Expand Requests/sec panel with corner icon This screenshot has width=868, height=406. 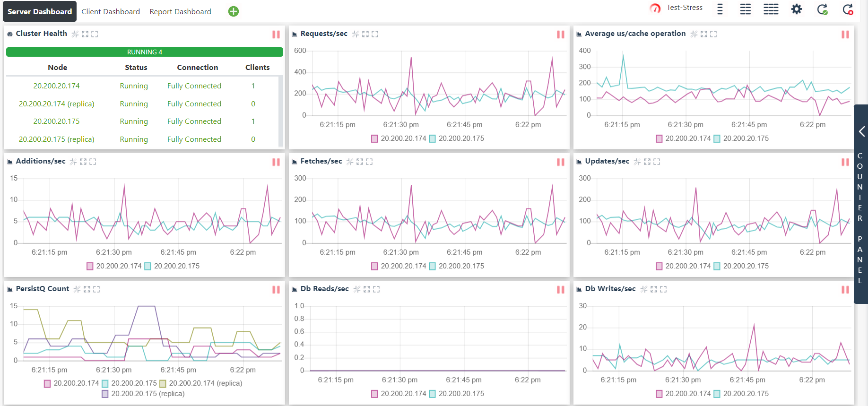pos(365,34)
